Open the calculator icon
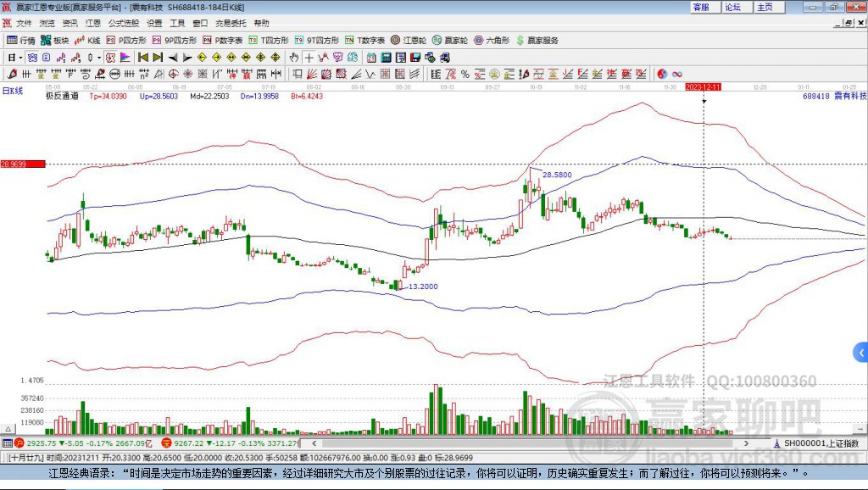The width and height of the screenshot is (868, 490). click(x=387, y=58)
